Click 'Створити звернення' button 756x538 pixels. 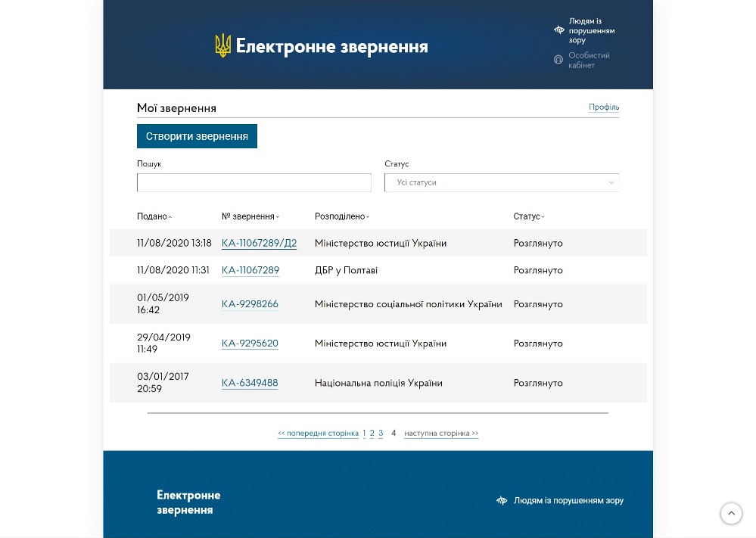pyautogui.click(x=197, y=136)
